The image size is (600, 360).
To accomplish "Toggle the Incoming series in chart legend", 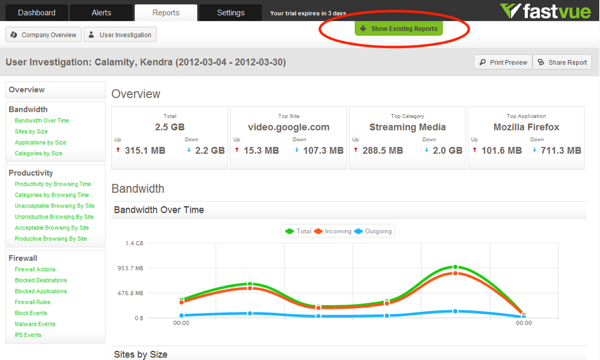I will click(x=333, y=231).
